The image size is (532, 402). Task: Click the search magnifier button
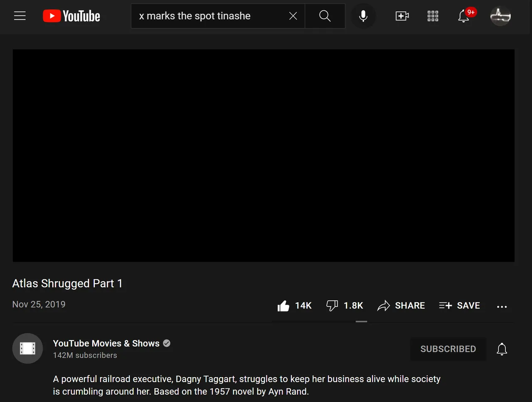tap(325, 16)
